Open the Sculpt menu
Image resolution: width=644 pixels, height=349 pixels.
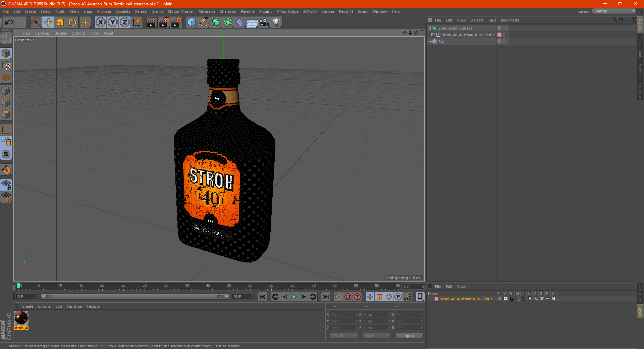[157, 11]
